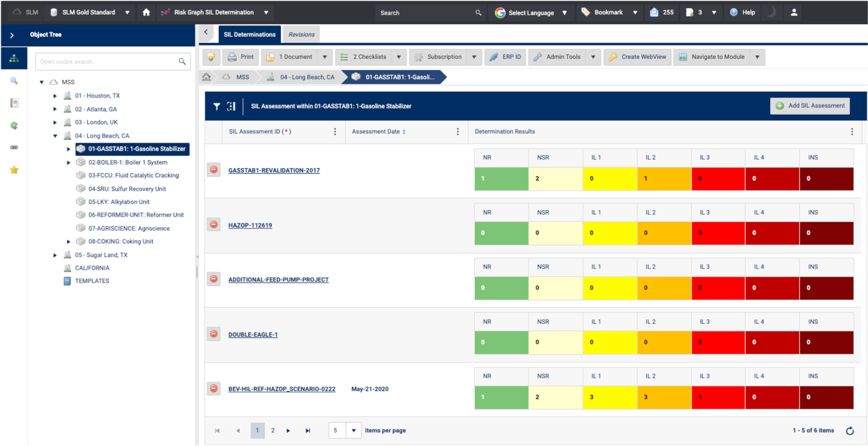Image resolution: width=868 pixels, height=446 pixels.
Task: Click the green NR cell for GASSTAB1-REVALIDATION-2017
Action: tap(501, 179)
